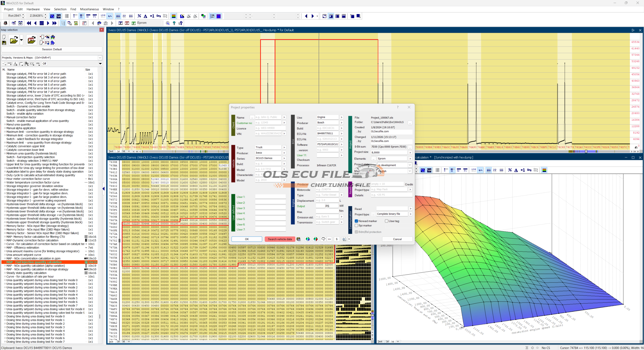Expand the Manual alpha application tree item
This screenshot has width=644, height=350.
[5, 128]
